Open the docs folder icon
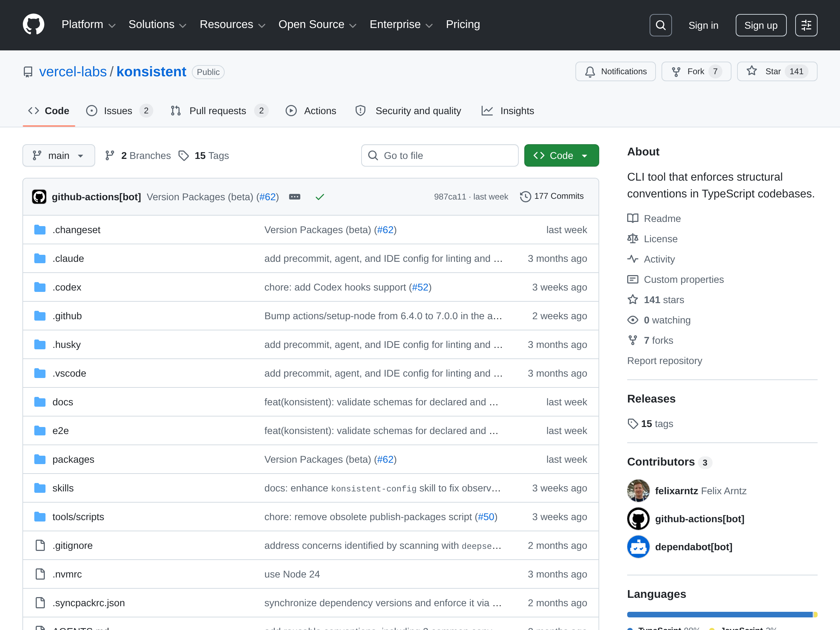 (x=40, y=402)
